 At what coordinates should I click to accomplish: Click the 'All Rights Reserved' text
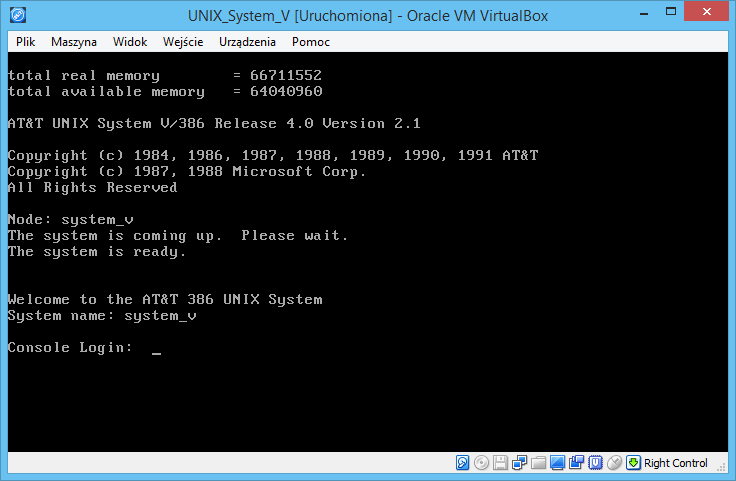[x=92, y=187]
